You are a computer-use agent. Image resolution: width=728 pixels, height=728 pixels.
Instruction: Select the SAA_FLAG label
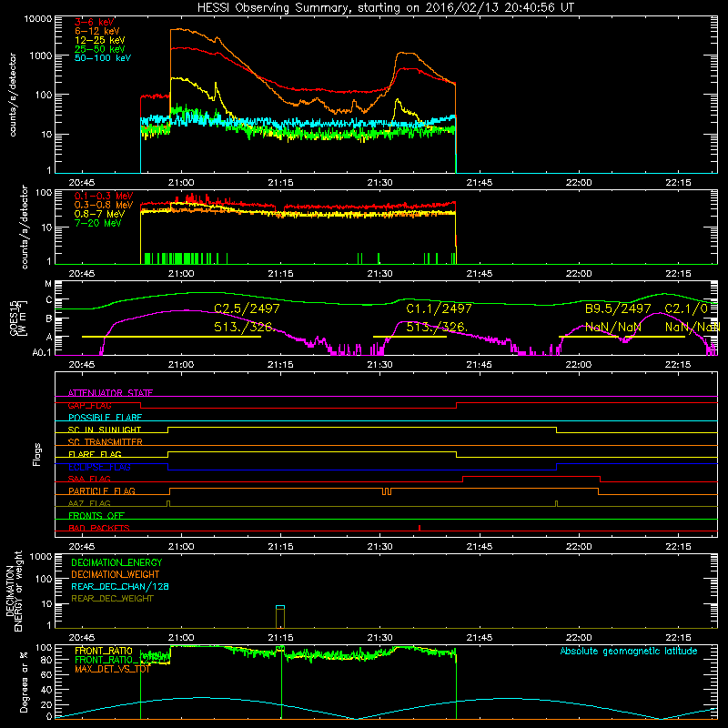(89, 479)
